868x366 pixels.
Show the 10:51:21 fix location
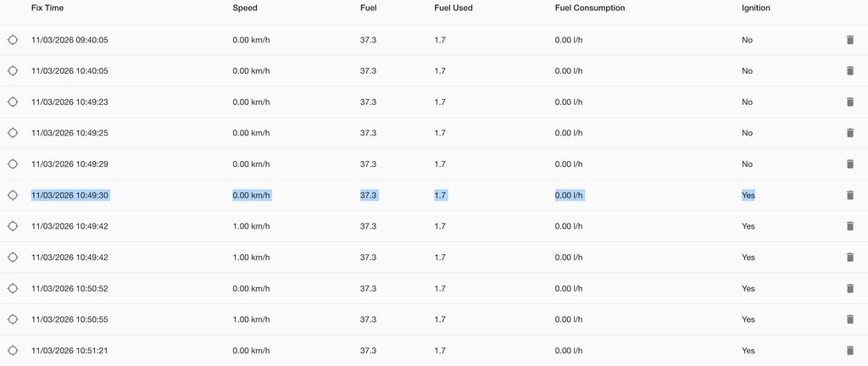pos(13,351)
